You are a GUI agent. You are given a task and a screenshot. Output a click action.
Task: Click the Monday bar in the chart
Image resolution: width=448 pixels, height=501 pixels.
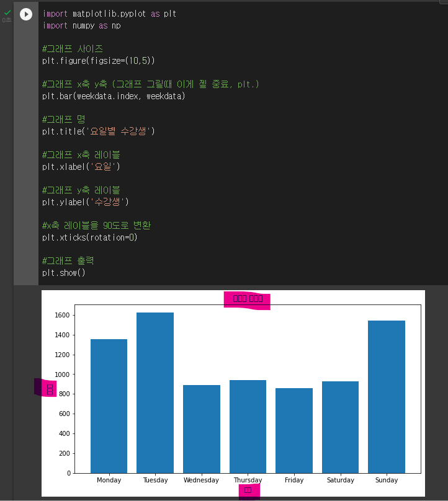click(109, 406)
